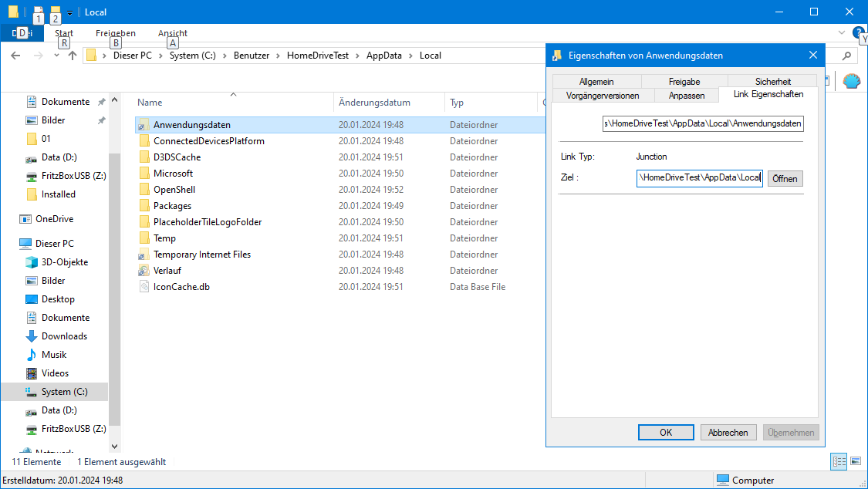Click the up-arrow parent folder button
This screenshot has height=489, width=868.
click(x=72, y=56)
